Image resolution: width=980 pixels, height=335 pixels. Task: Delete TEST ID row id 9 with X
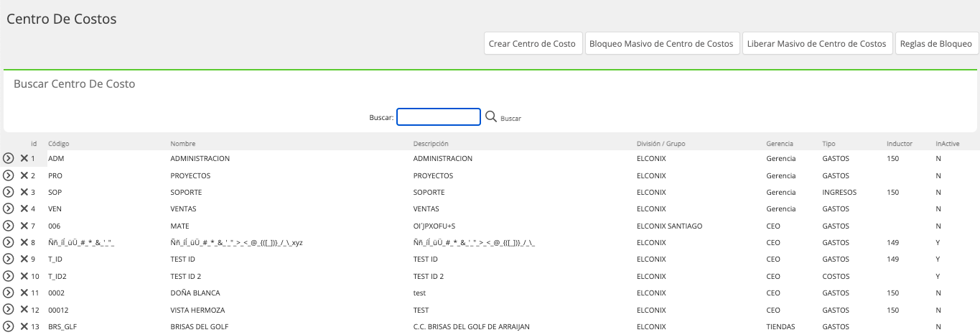tap(24, 259)
